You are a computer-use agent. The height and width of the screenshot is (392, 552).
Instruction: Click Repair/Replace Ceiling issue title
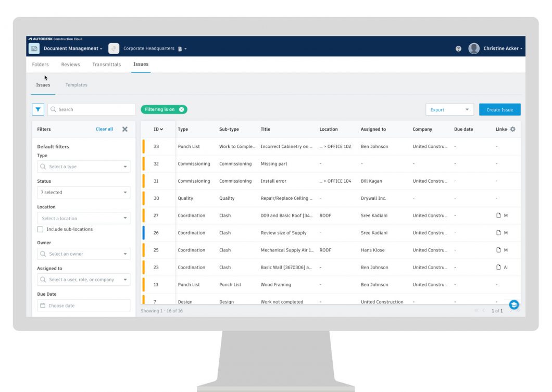click(286, 198)
